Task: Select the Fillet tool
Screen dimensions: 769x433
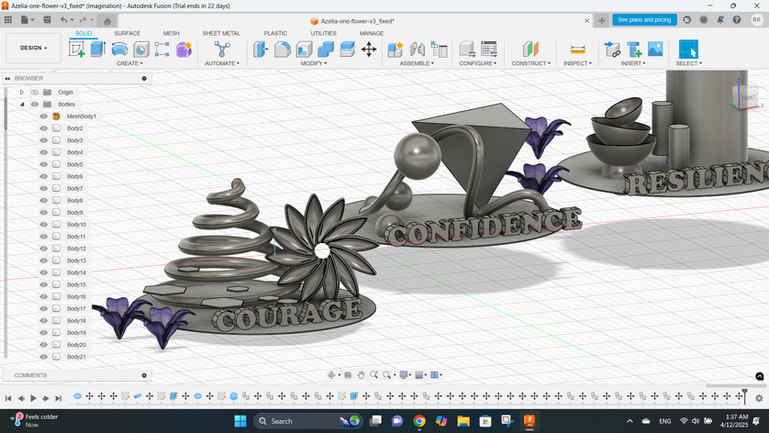Action: pyautogui.click(x=282, y=49)
